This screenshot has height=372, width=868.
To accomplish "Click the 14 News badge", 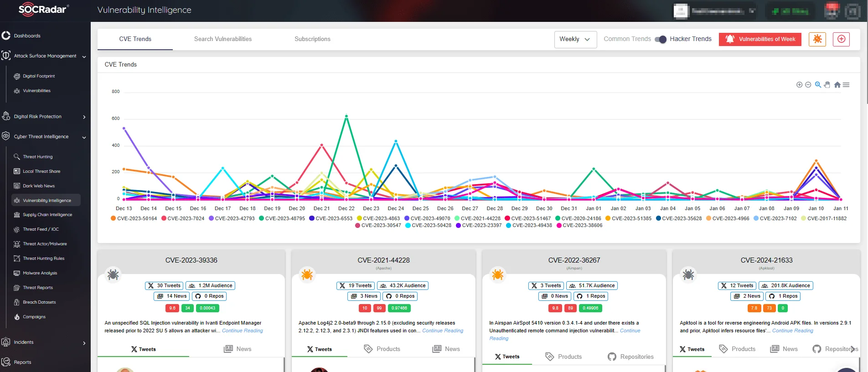I will pos(172,296).
